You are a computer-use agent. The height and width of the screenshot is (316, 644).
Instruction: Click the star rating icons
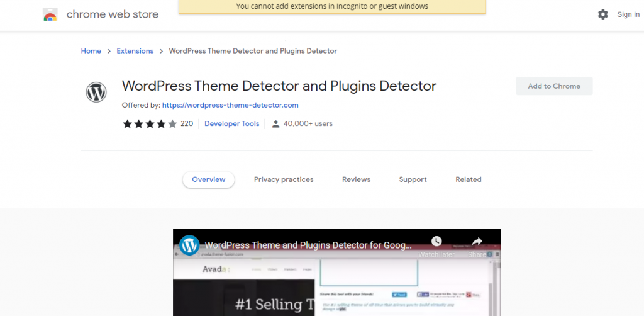tap(150, 124)
